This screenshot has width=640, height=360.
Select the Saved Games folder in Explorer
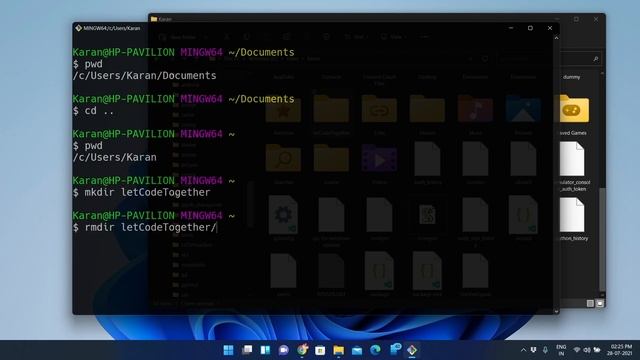point(573,115)
